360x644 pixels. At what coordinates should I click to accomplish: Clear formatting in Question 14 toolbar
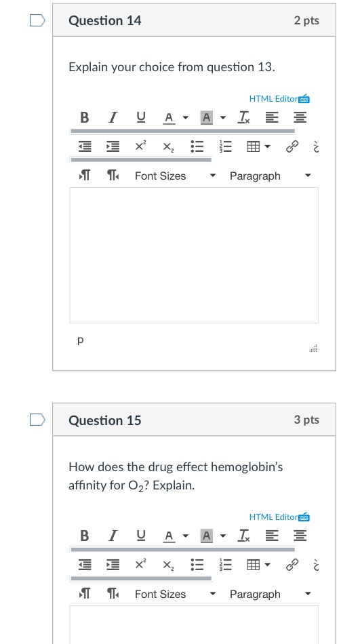pos(243,118)
